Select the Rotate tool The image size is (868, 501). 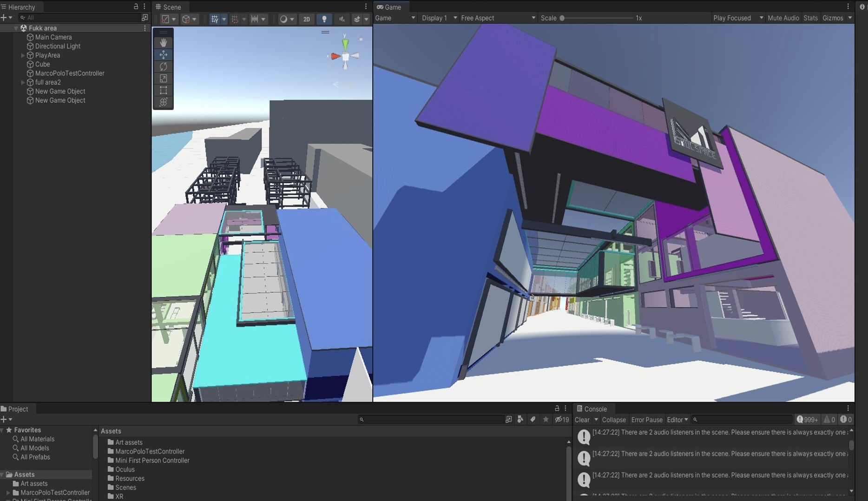(x=163, y=66)
